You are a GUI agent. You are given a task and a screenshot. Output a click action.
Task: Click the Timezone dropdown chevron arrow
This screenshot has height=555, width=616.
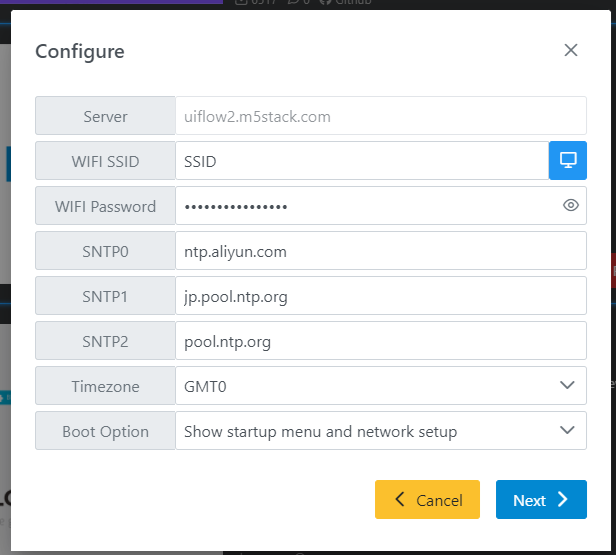pyautogui.click(x=567, y=386)
